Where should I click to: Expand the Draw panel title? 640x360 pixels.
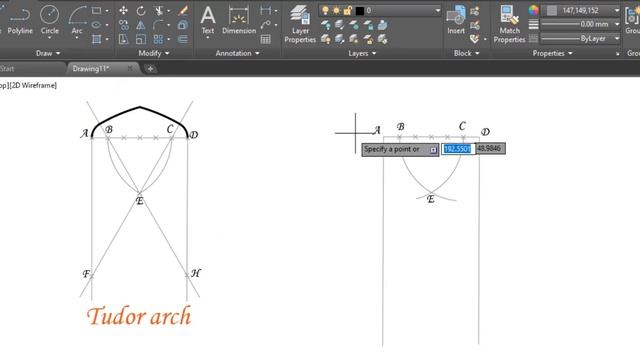tap(48, 53)
